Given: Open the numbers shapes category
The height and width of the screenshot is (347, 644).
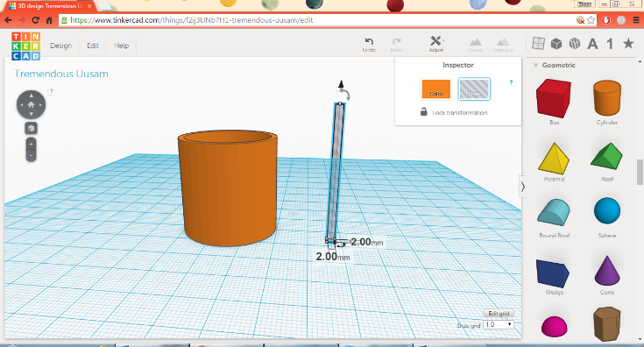Looking at the screenshot, I should point(610,44).
